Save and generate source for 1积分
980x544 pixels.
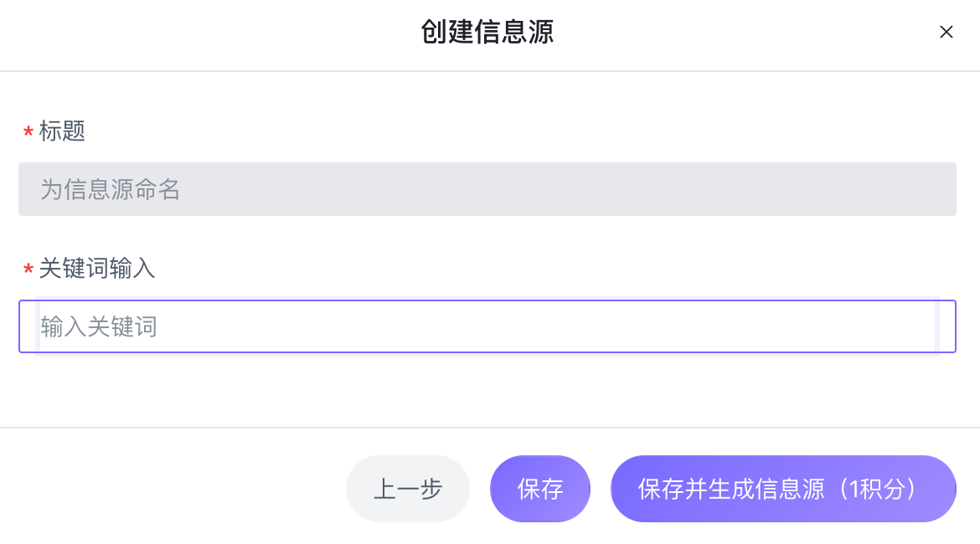point(783,489)
